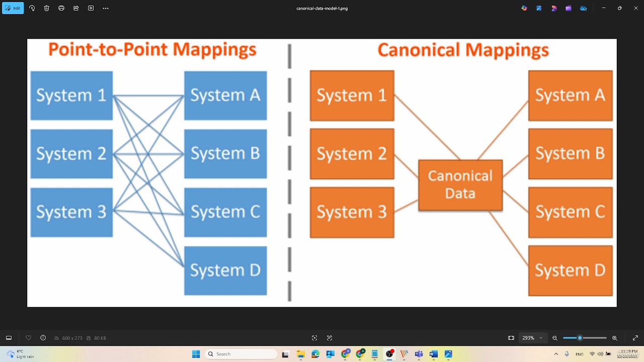Open file info with the info icon
644x362 pixels.
43,338
